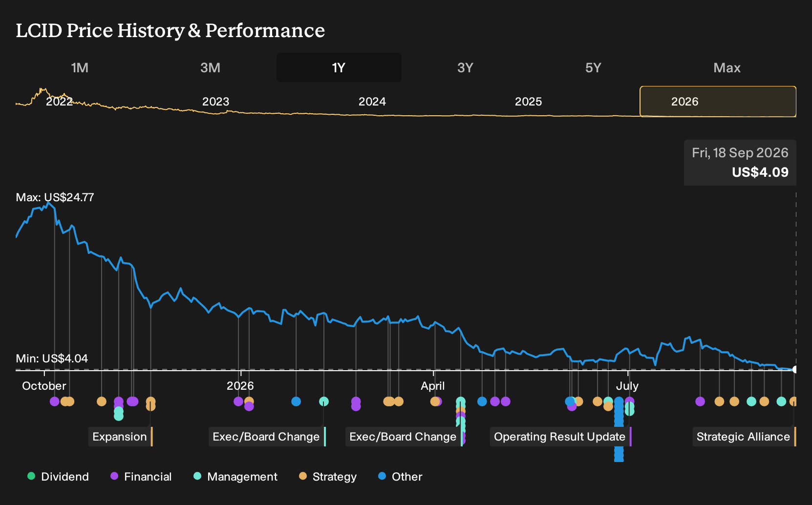This screenshot has width=812, height=505.
Task: Click 2023 label on overview timeline
Action: (x=215, y=102)
